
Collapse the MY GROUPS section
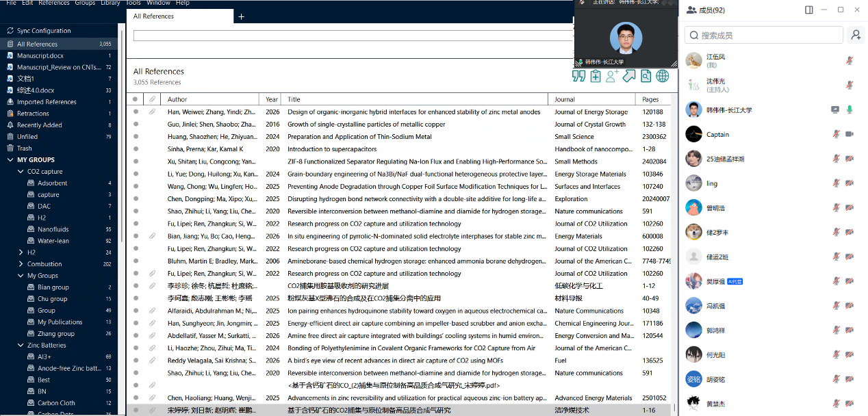[11, 160]
